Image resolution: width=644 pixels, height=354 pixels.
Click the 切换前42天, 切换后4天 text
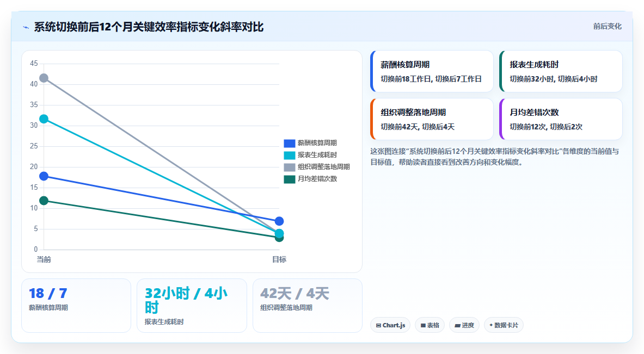(x=418, y=127)
